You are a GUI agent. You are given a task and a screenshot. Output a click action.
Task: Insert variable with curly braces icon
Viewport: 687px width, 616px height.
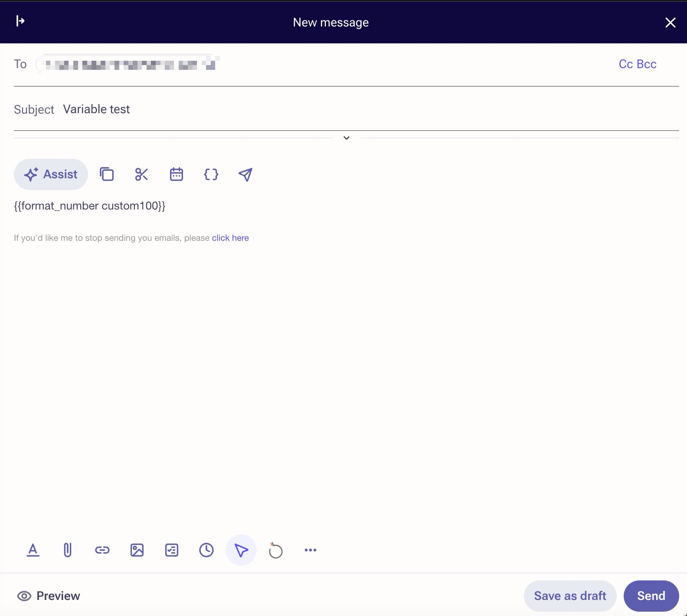pos(211,174)
